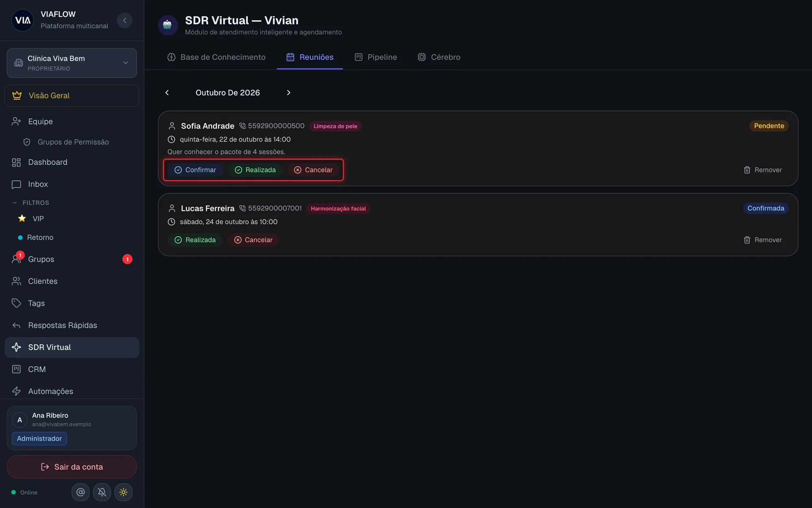Advance to the next month arrow
This screenshot has height=508, width=812.
(289, 93)
